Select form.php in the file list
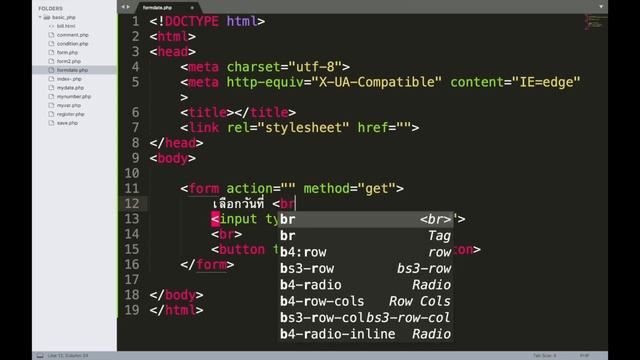Image resolution: width=640 pixels, height=360 pixels. click(67, 53)
